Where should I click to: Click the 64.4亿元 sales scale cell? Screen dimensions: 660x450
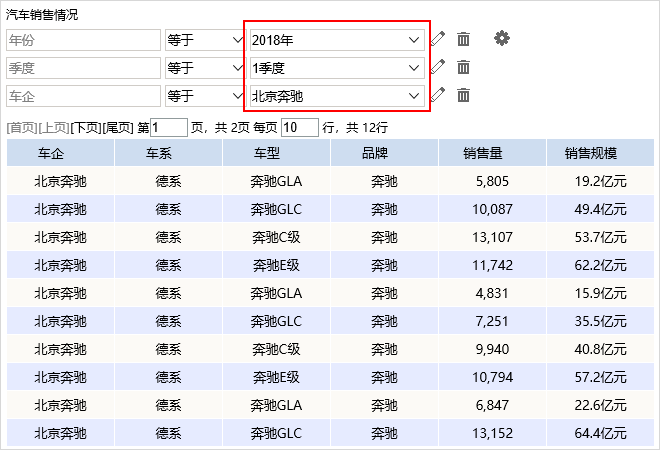(600, 433)
